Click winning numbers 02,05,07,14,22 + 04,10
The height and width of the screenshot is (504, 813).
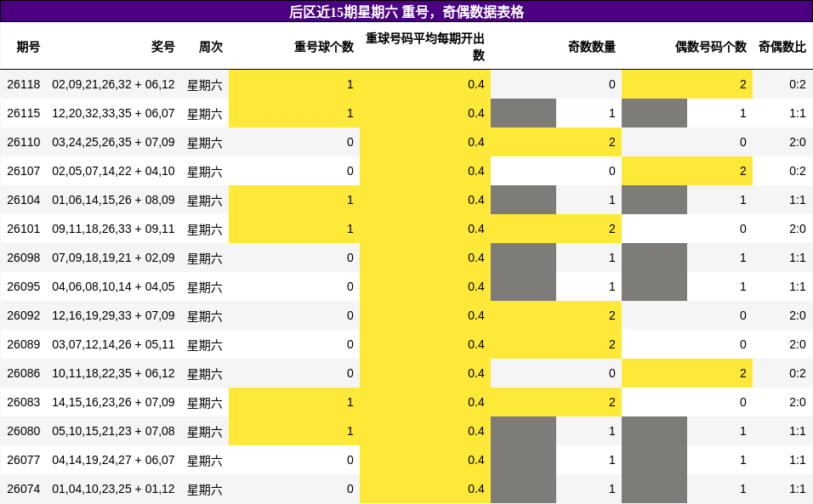pyautogui.click(x=114, y=171)
